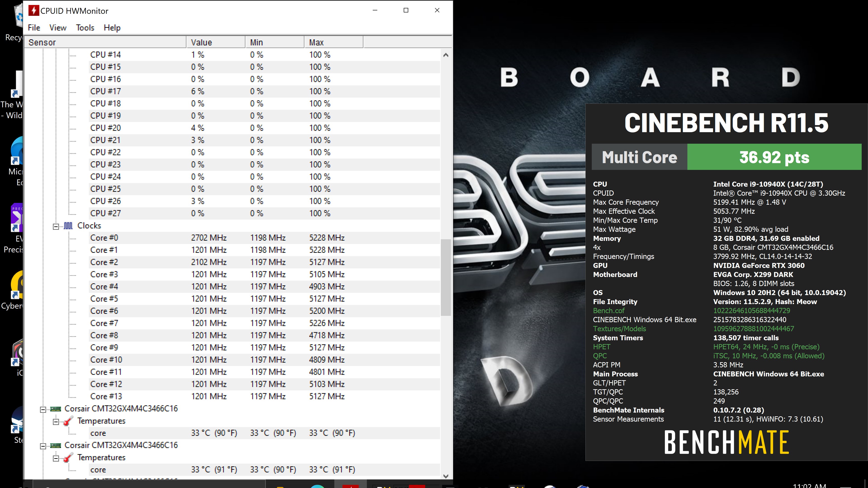Click the Clocks label in the tree
Viewport: 868px width, 488px height.
(89, 226)
